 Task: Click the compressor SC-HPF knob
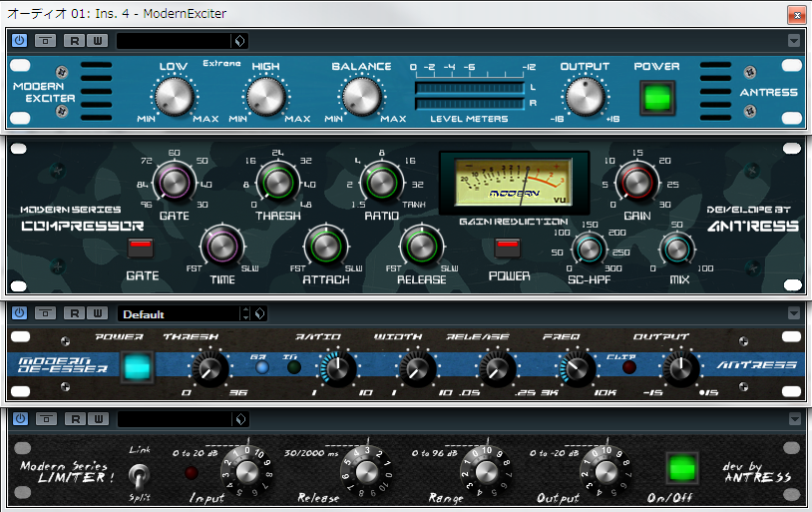pyautogui.click(x=589, y=250)
